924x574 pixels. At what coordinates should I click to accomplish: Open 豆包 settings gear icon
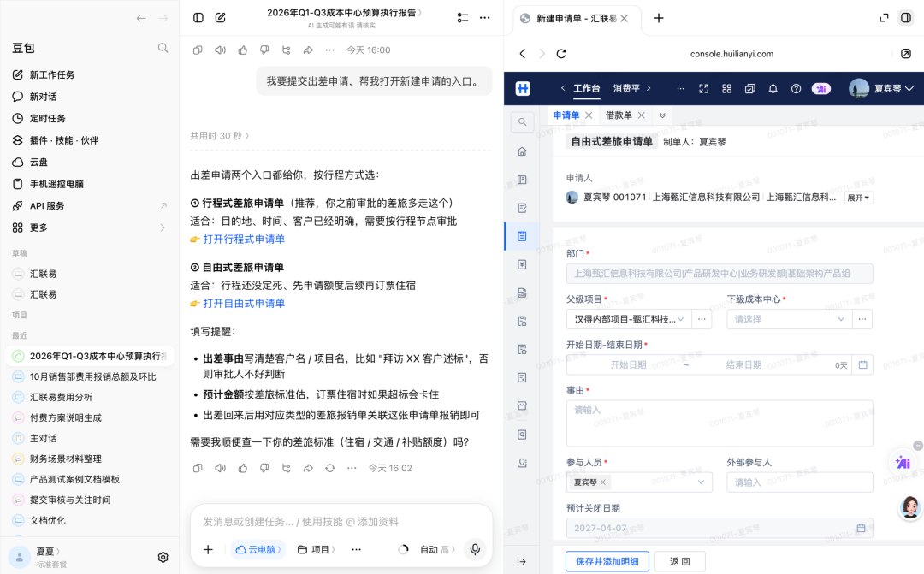click(163, 557)
